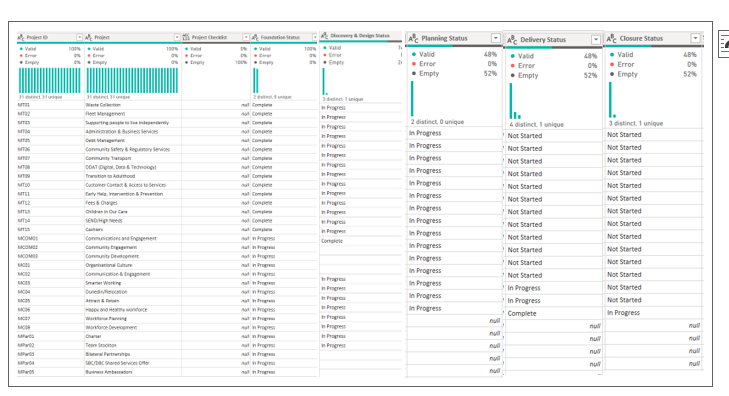The image size is (729, 396).
Task: Select the Team Stockton project cell
Action: [133, 345]
